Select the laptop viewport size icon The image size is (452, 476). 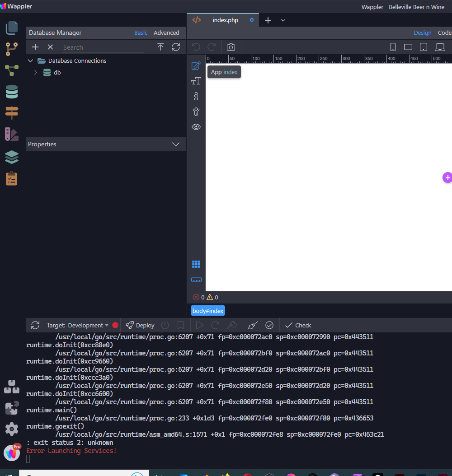[440, 47]
